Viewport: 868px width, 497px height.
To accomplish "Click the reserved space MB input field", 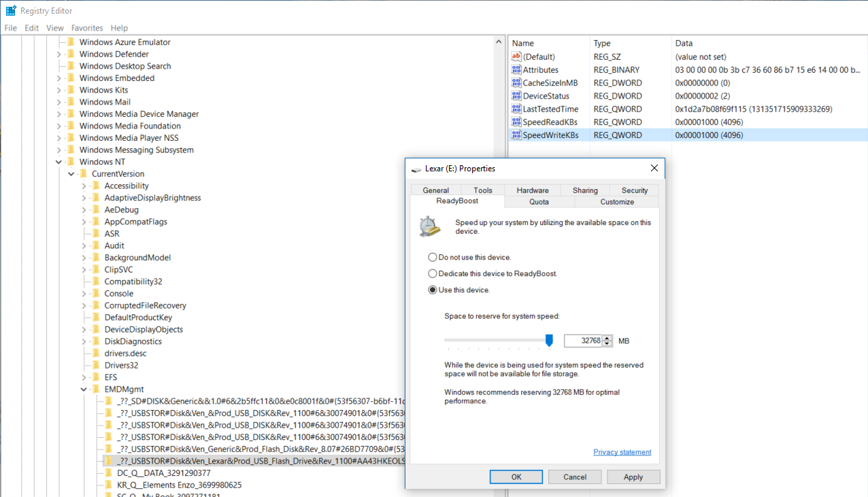I will point(583,341).
